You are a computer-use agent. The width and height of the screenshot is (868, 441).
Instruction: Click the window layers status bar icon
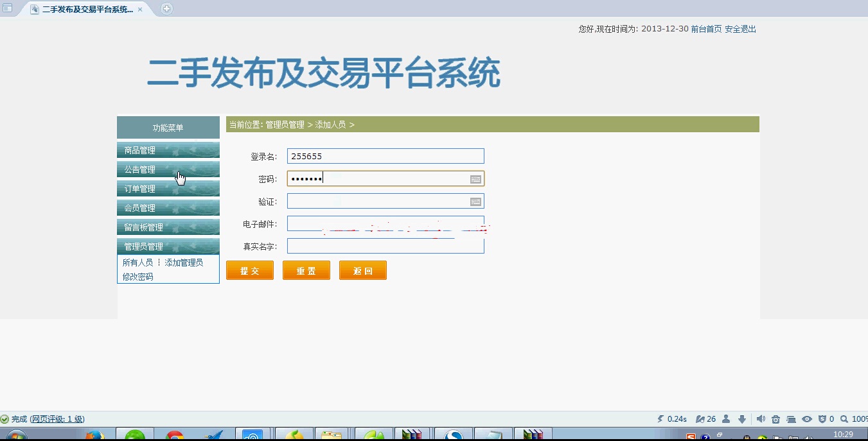coord(792,419)
